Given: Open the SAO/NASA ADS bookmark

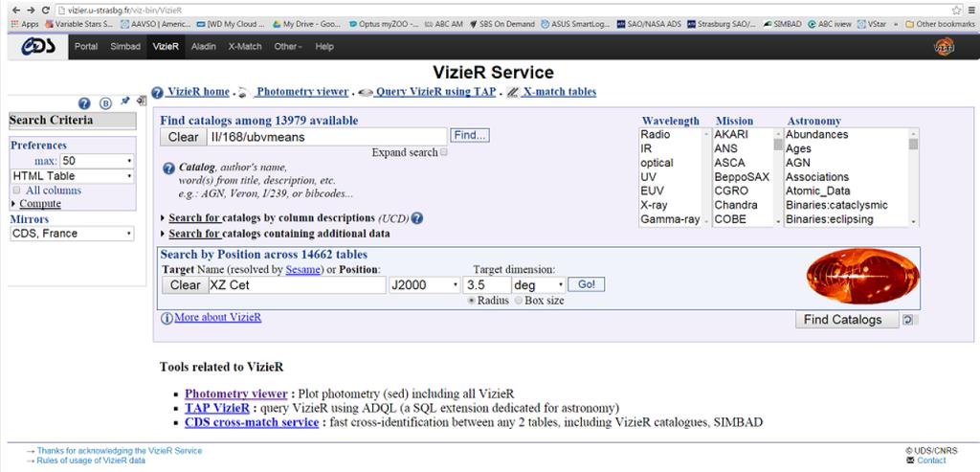Looking at the screenshot, I should tap(648, 24).
